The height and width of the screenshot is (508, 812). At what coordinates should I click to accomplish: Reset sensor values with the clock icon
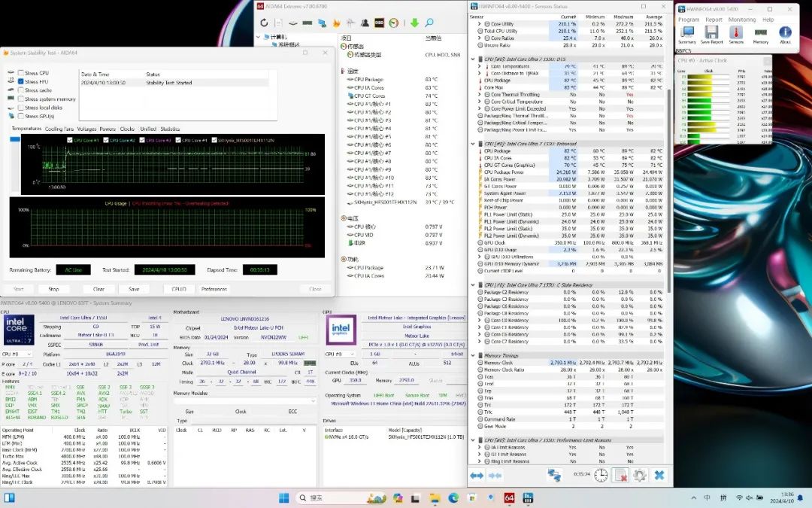[x=601, y=475]
